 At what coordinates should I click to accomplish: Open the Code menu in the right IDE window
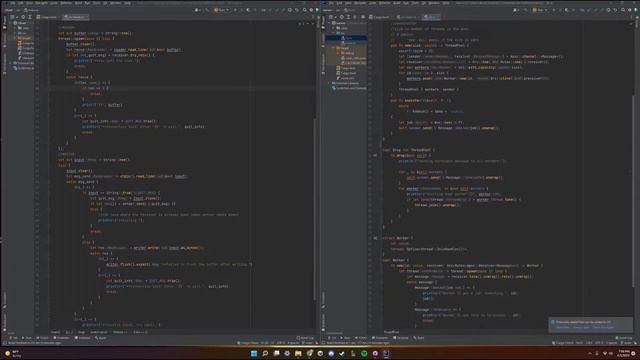coord(373,3)
